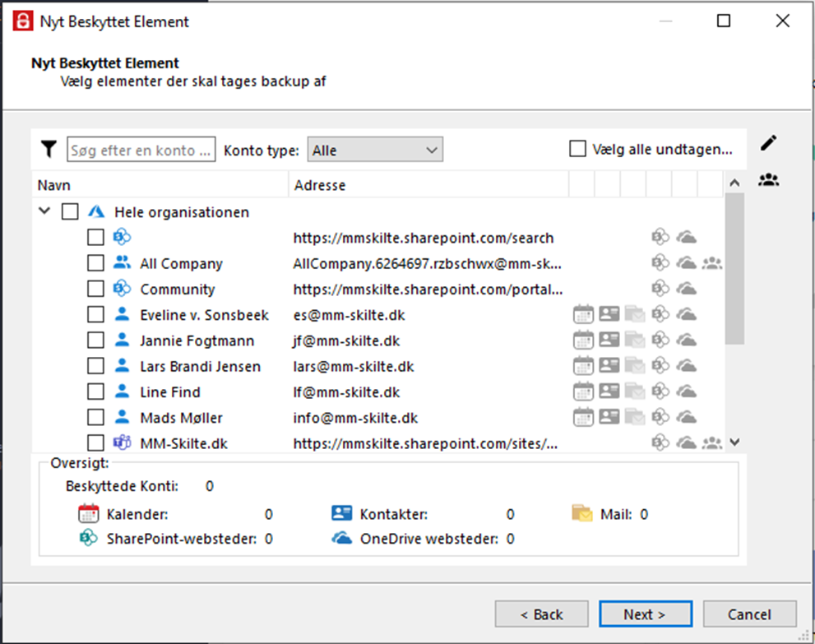This screenshot has height=644, width=815.
Task: Click the Back button
Action: tap(542, 614)
